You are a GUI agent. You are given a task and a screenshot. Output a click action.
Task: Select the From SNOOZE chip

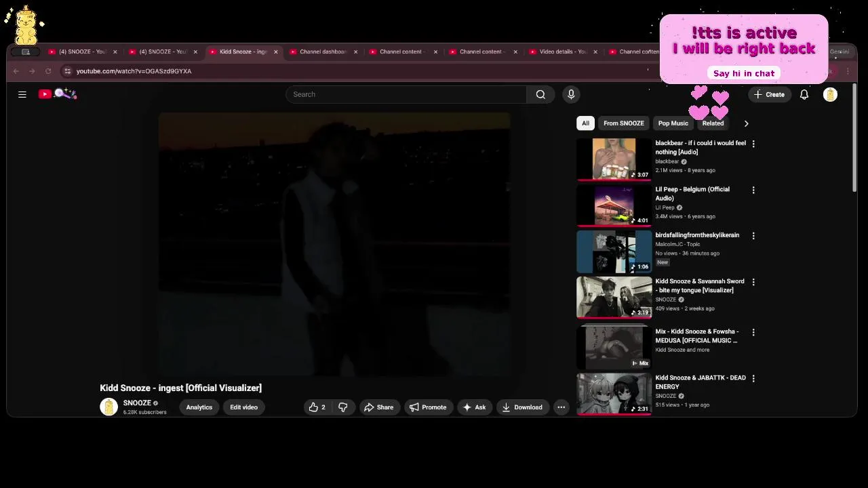624,123
